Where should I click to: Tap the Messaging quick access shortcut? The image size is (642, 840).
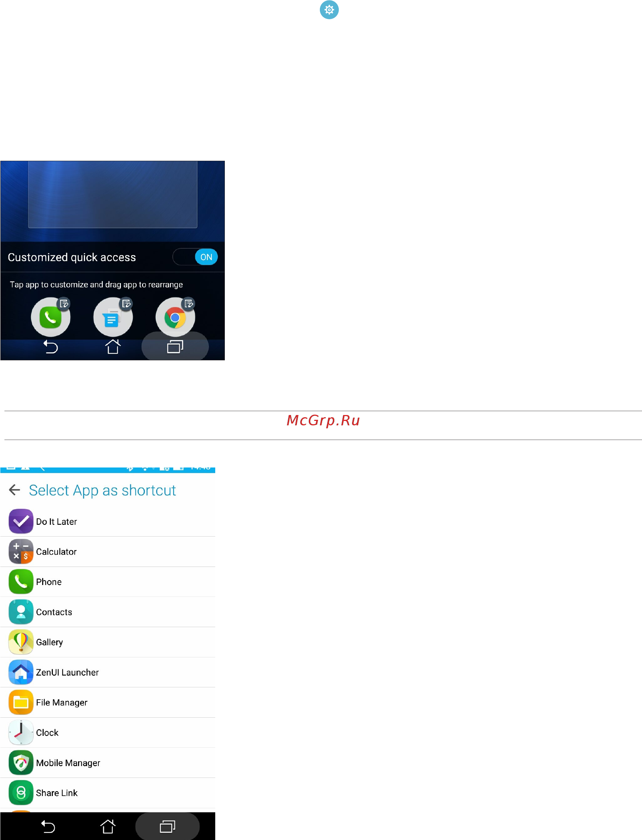pyautogui.click(x=113, y=317)
